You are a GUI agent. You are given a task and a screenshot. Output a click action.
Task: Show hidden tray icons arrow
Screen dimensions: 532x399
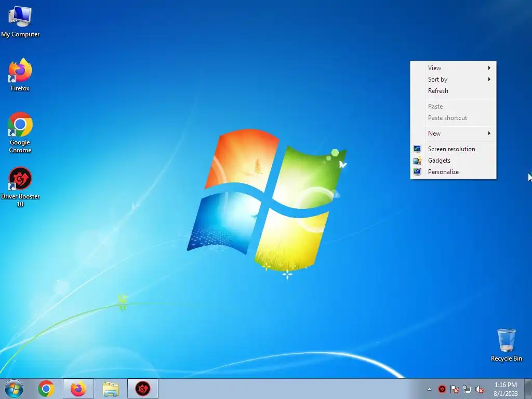(x=429, y=389)
